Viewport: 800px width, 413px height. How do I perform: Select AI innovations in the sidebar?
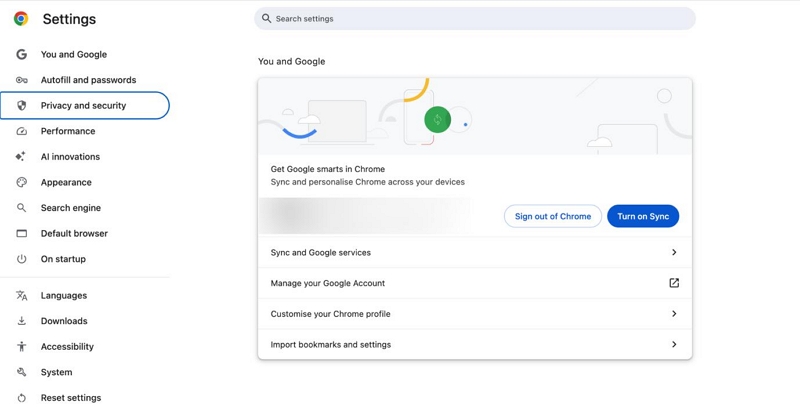[85, 157]
